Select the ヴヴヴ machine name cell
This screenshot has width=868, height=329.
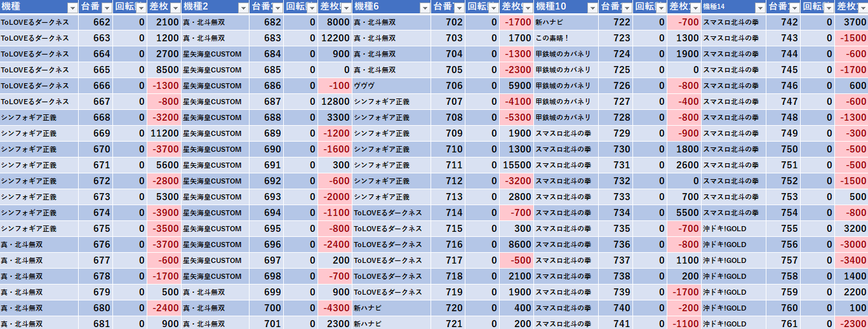391,86
